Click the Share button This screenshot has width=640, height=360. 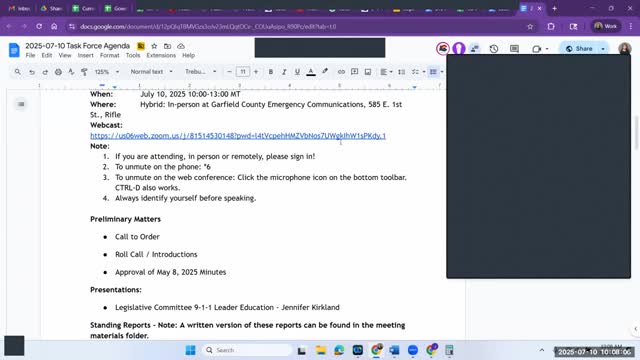(x=579, y=49)
